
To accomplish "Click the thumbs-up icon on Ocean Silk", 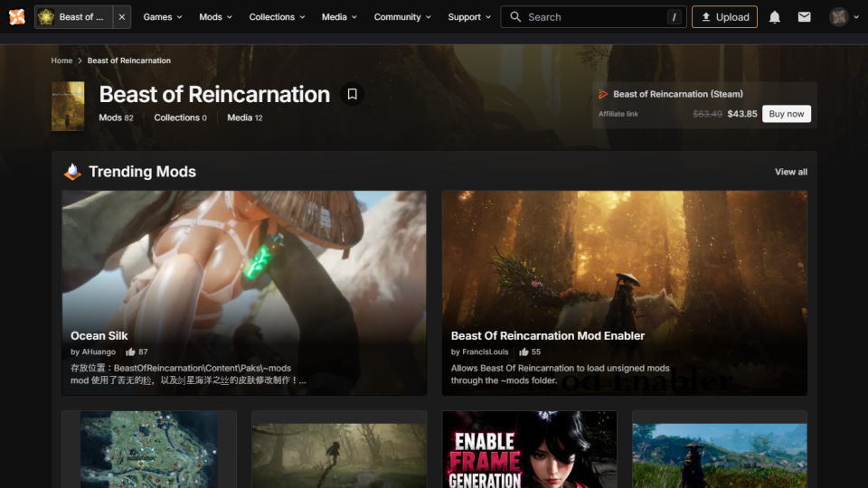I will click(x=130, y=352).
